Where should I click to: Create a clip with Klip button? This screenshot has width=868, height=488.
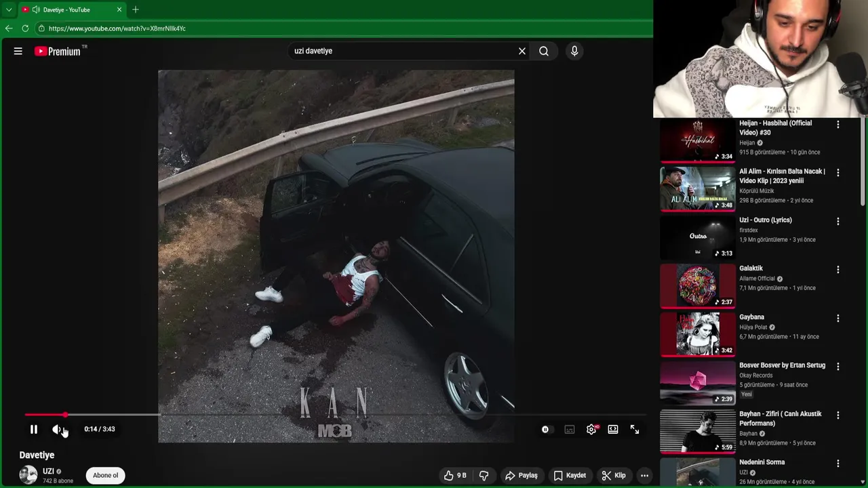[614, 475]
